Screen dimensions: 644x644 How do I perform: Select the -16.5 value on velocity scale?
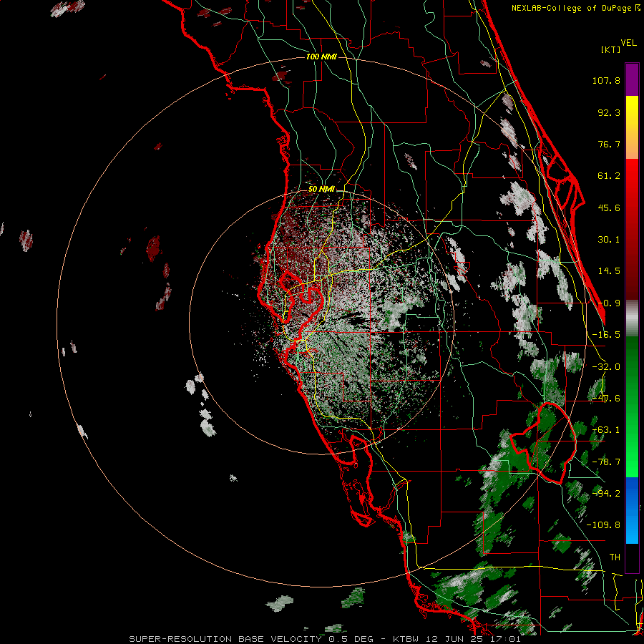pyautogui.click(x=606, y=335)
